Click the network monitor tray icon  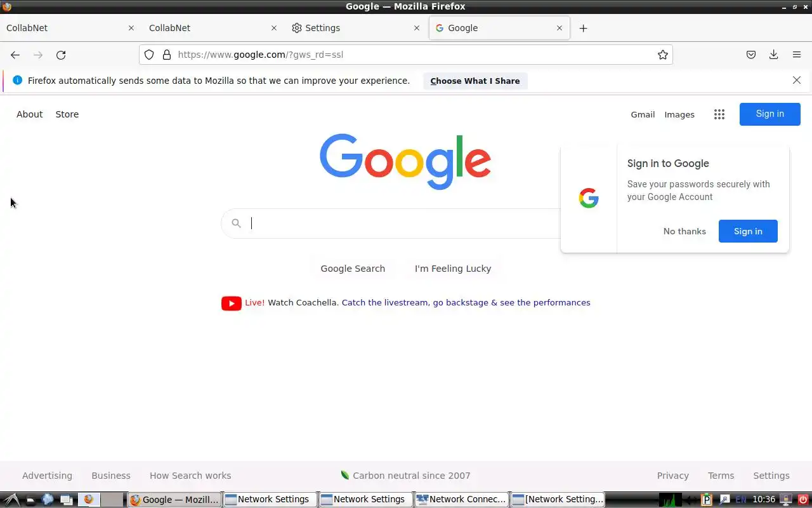(785, 500)
